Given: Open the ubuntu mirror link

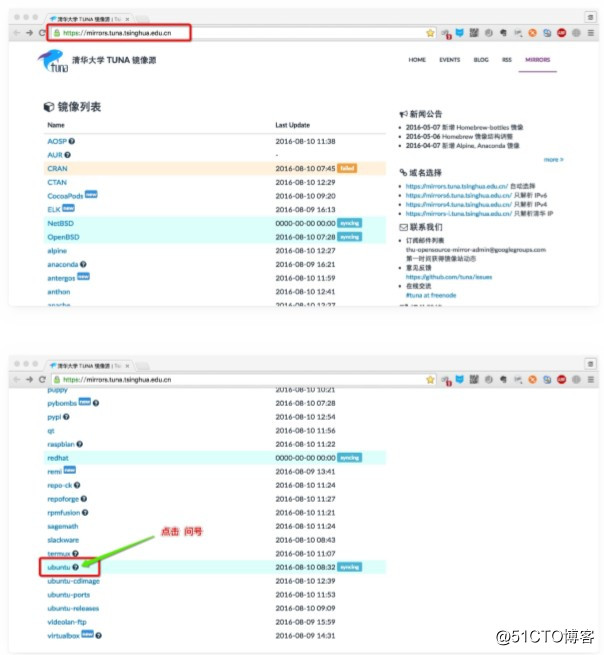Looking at the screenshot, I should tap(58, 567).
